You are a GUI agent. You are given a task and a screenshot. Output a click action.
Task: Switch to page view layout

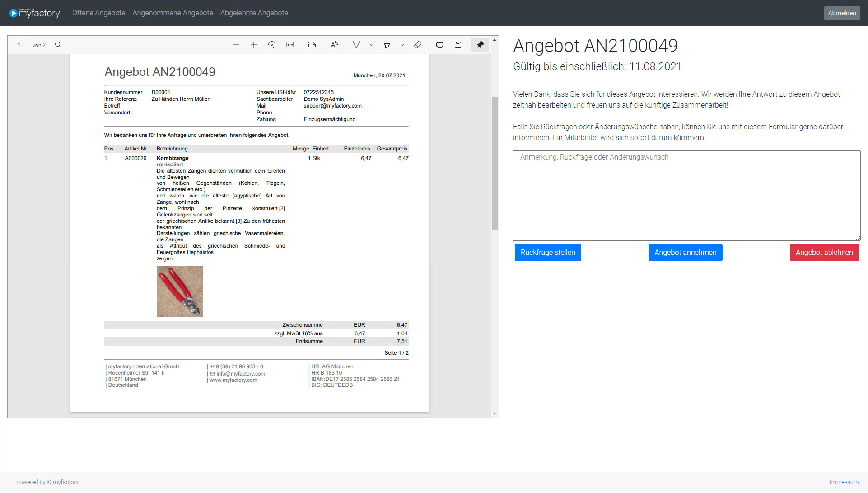click(312, 45)
